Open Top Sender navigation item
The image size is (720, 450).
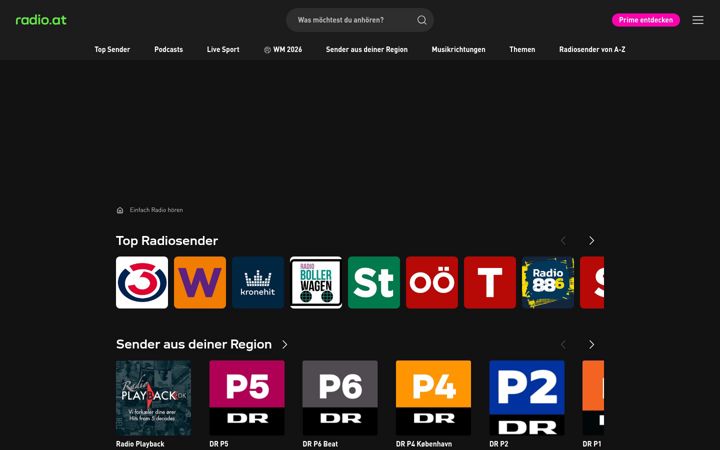point(112,49)
